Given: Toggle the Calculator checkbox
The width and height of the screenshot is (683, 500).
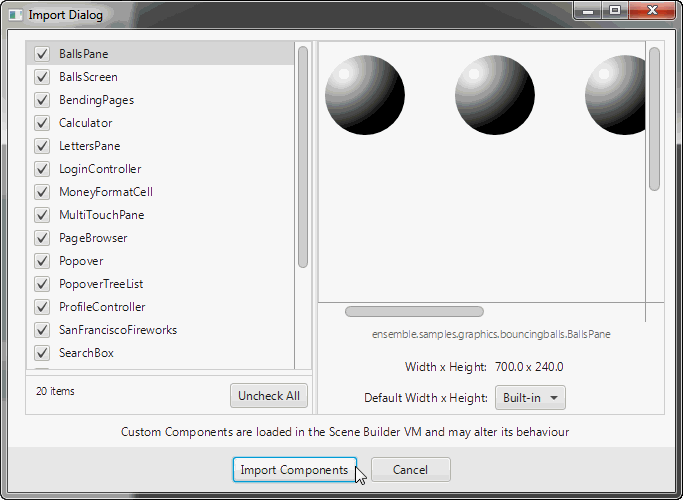Looking at the screenshot, I should (x=42, y=123).
